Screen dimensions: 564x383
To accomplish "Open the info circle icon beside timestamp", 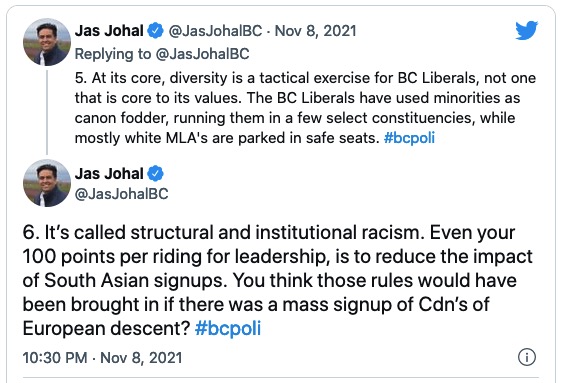I will coord(527,357).
